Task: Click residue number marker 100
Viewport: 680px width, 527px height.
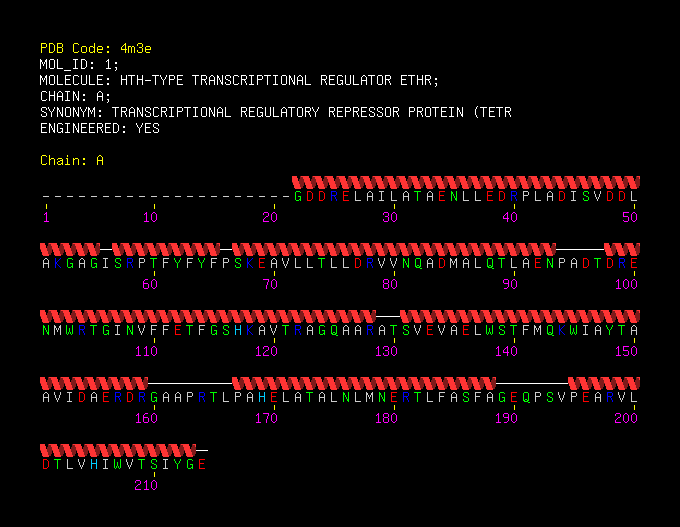Action: coord(626,284)
